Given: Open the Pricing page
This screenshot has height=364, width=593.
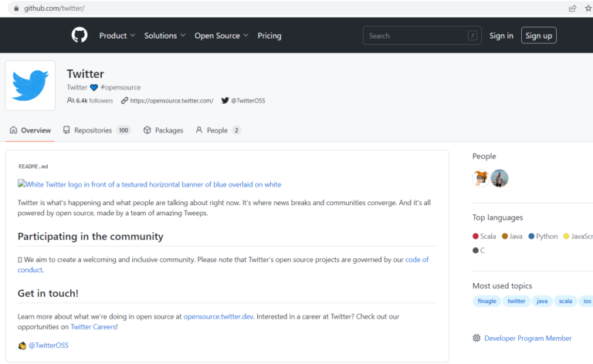Looking at the screenshot, I should tap(269, 35).
